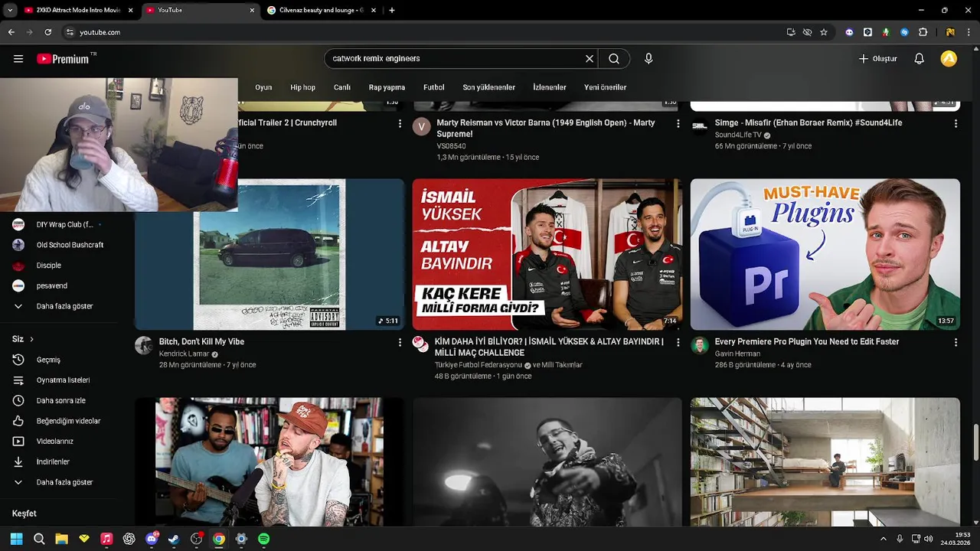Bookmark this page with star icon

pos(824,32)
